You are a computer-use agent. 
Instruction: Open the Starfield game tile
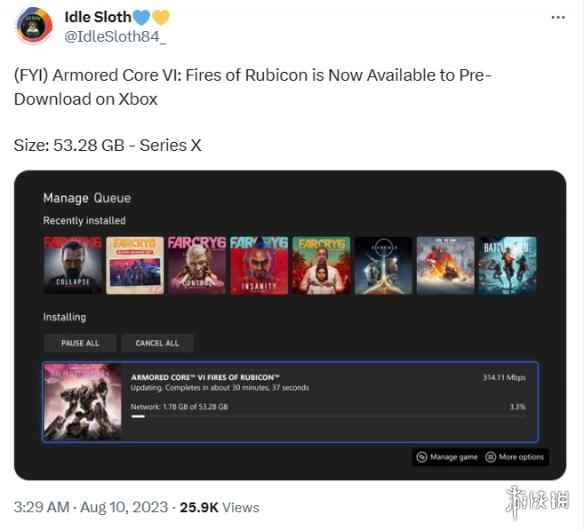[383, 265]
